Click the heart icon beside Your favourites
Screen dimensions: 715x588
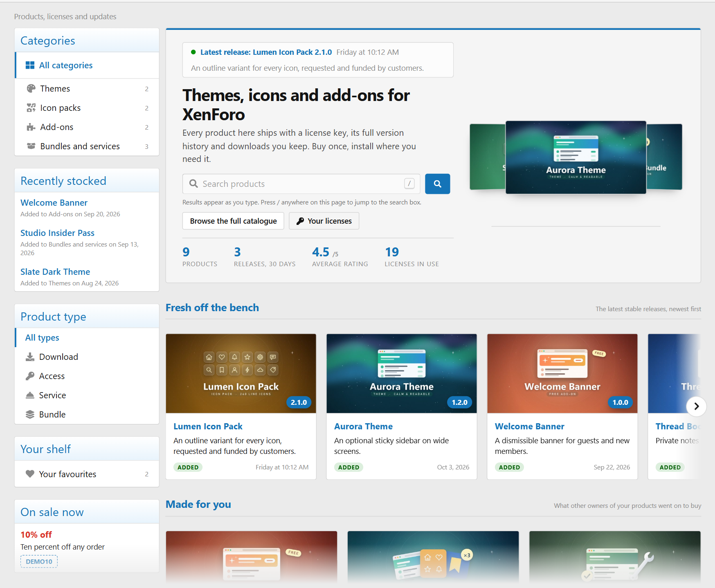click(x=30, y=474)
